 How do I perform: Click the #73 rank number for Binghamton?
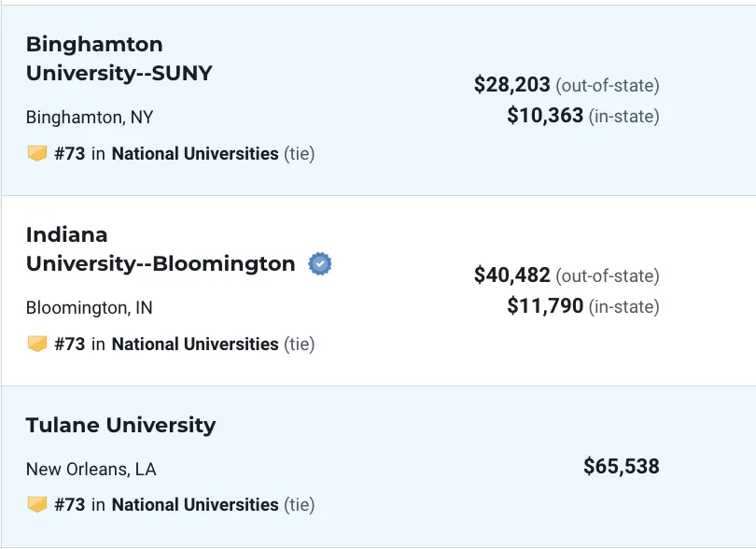coord(70,154)
